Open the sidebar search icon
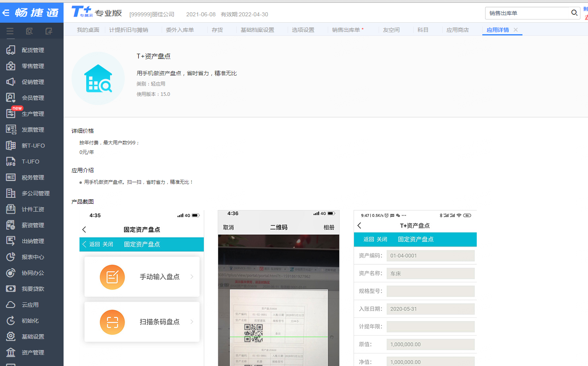588x366 pixels. [29, 31]
